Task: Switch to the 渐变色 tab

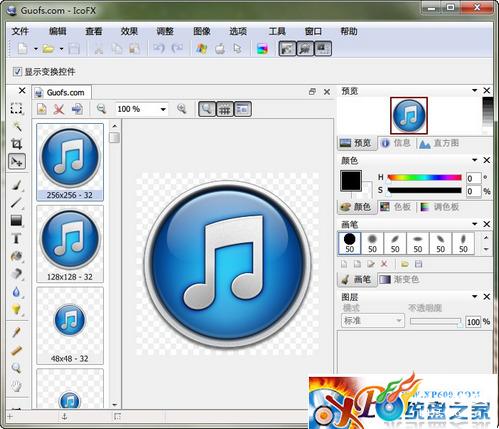Action: click(400, 279)
